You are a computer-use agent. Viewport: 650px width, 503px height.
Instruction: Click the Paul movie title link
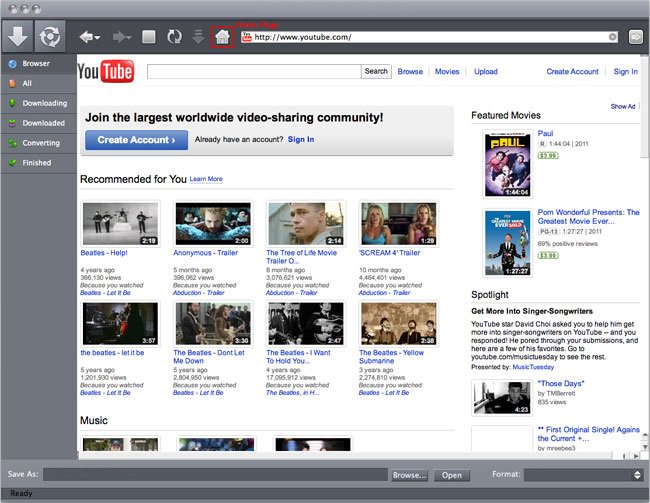545,134
